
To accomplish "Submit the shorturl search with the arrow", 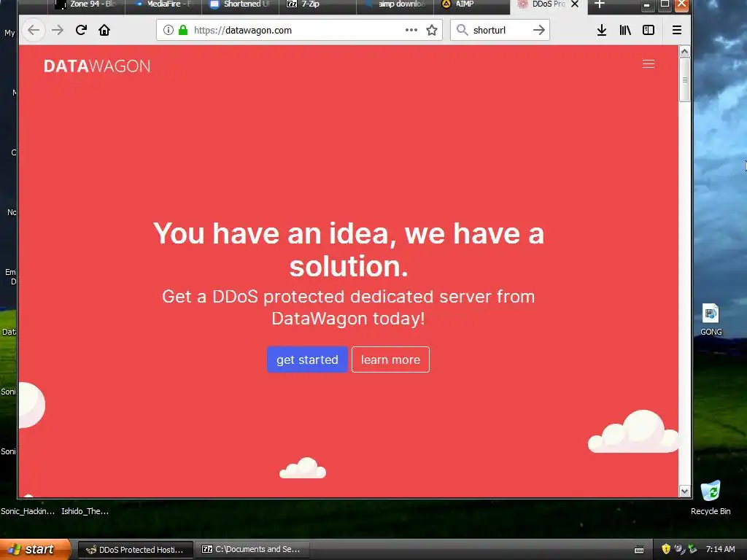I will (539, 30).
